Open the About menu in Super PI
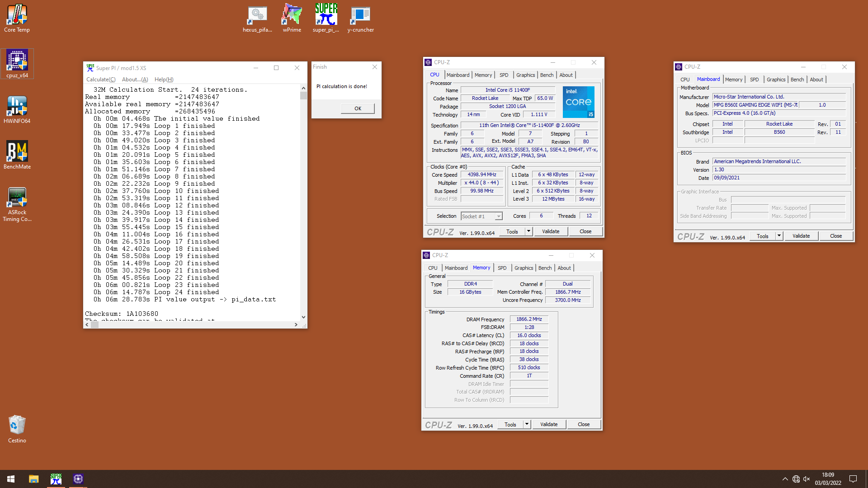 (135, 80)
